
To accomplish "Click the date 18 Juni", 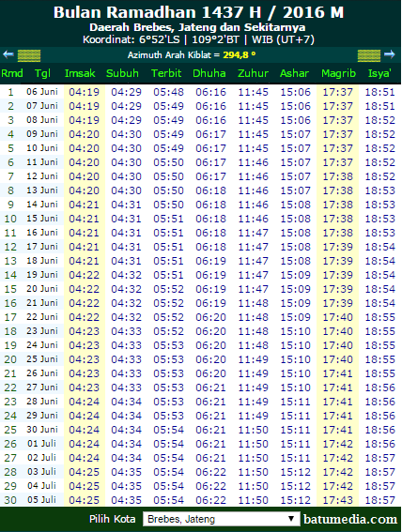I will pos(42,261).
